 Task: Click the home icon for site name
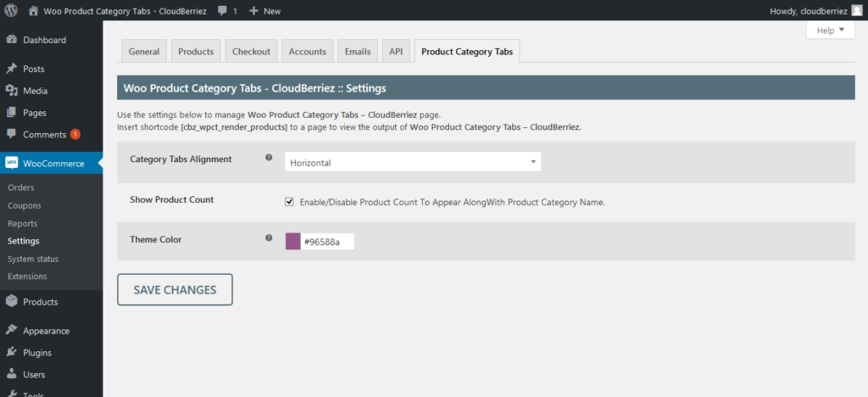(x=34, y=10)
